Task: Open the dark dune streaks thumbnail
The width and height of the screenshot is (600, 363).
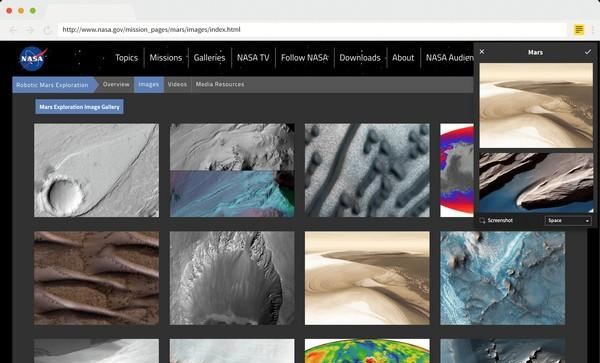Action: (x=367, y=170)
